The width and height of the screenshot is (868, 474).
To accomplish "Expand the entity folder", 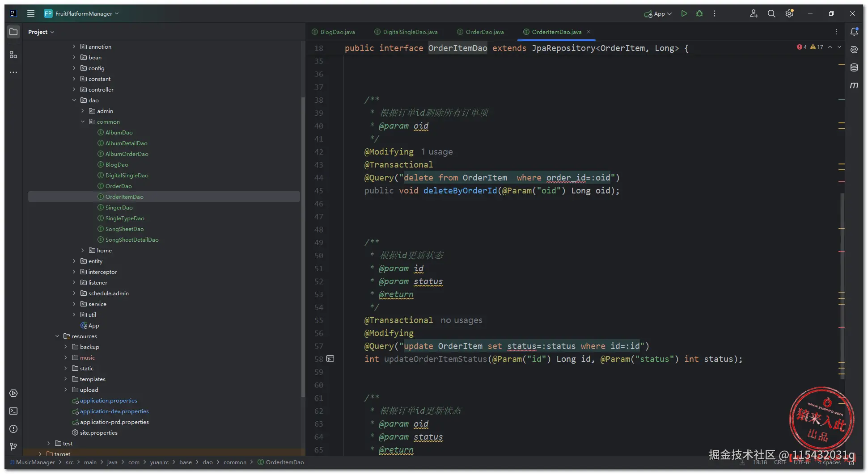I will click(x=74, y=261).
